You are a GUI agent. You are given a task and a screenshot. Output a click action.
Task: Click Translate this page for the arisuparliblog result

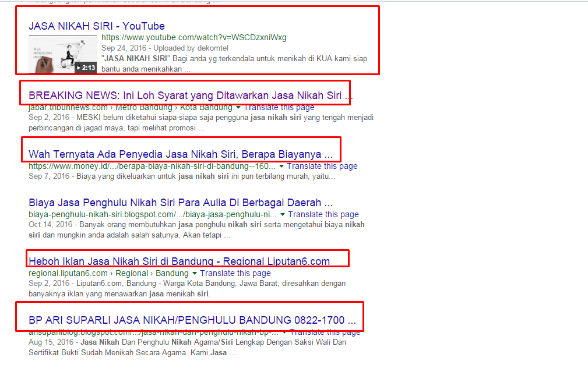pos(325,332)
